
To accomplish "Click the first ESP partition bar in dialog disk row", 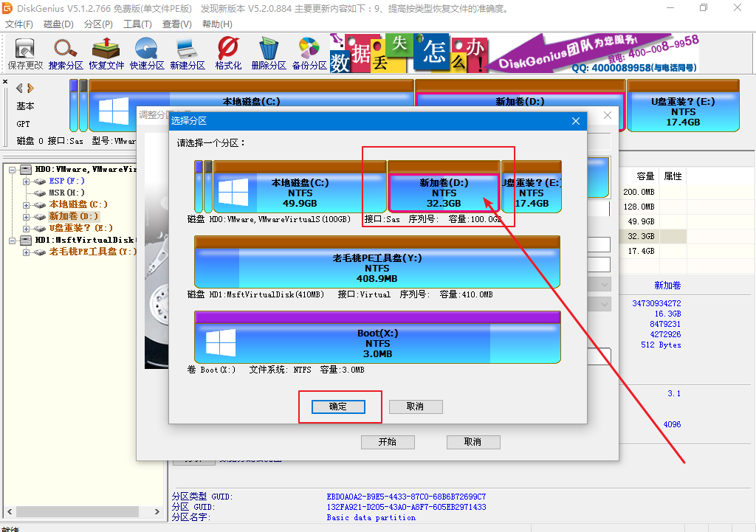I will click(198, 187).
